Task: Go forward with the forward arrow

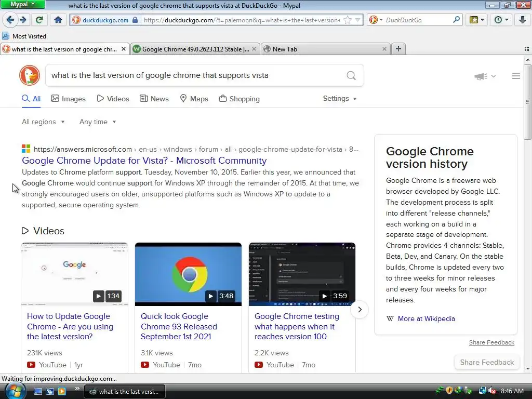Action: tap(23, 20)
